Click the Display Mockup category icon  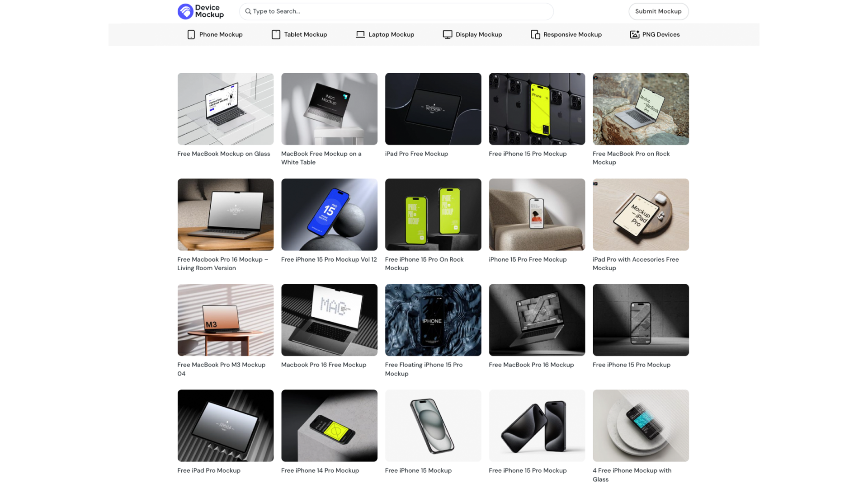447,34
